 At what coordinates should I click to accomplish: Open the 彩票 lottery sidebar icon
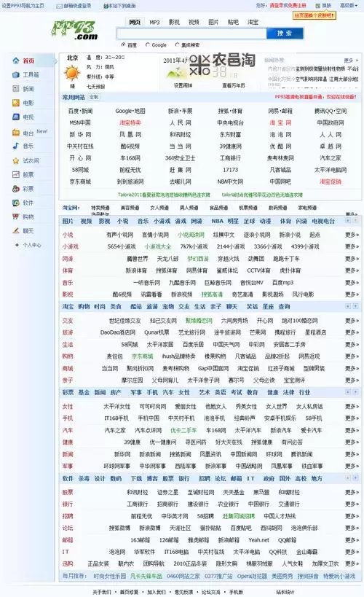[15, 189]
